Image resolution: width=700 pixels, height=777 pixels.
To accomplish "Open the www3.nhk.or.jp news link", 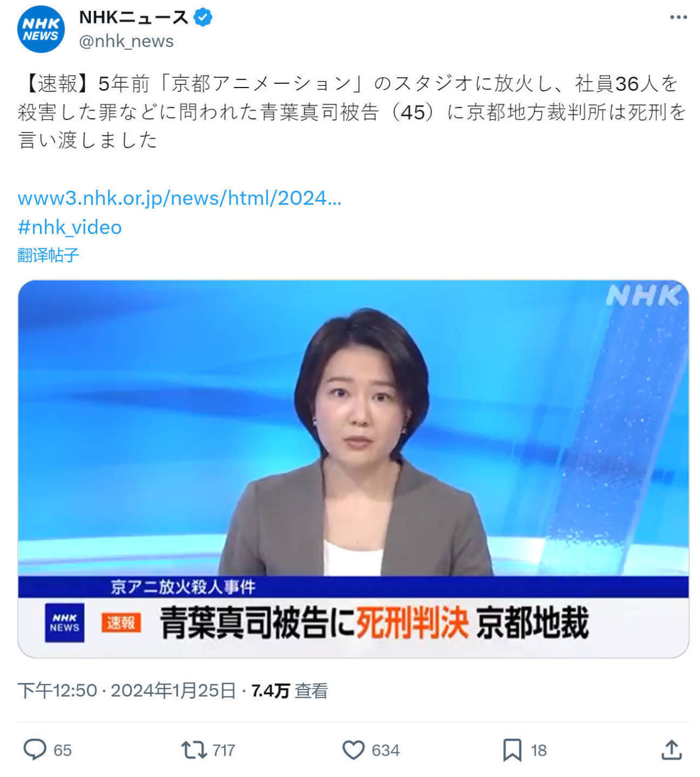I will 179,198.
